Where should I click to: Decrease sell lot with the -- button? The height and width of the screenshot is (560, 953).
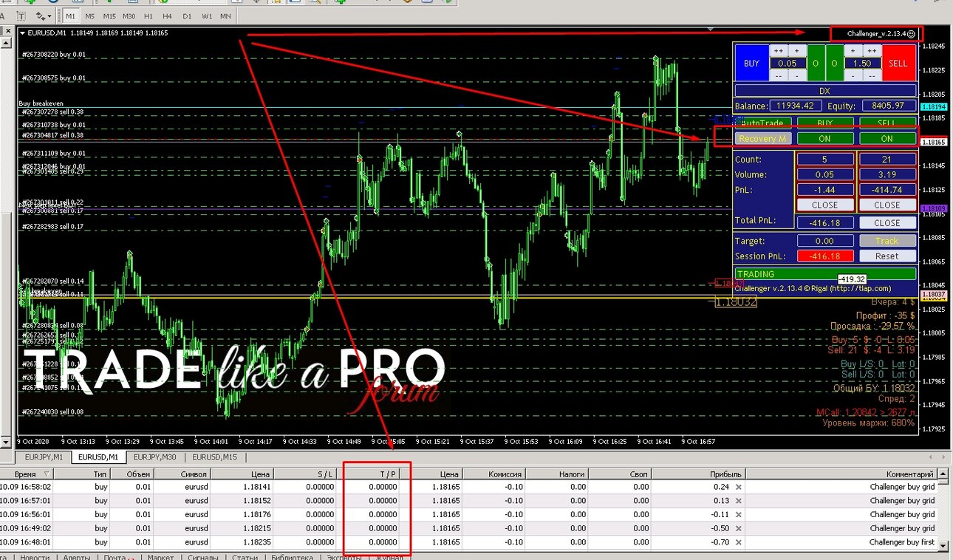coord(870,76)
